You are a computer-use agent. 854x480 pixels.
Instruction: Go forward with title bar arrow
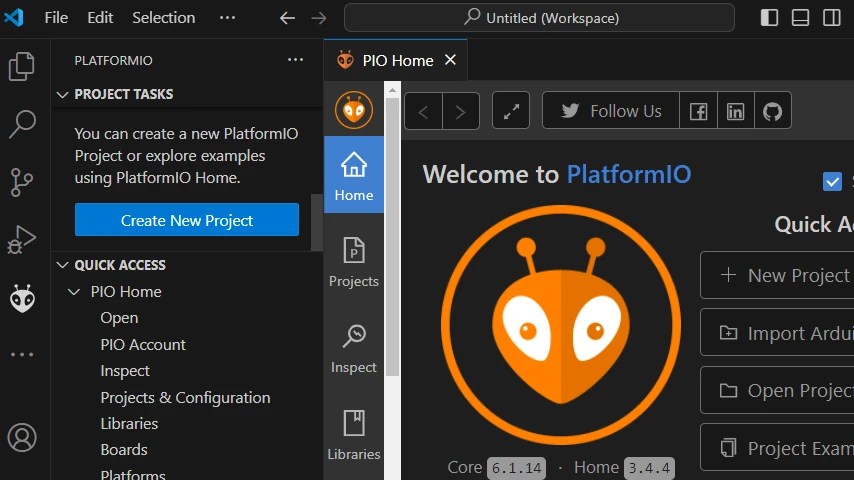coord(319,18)
